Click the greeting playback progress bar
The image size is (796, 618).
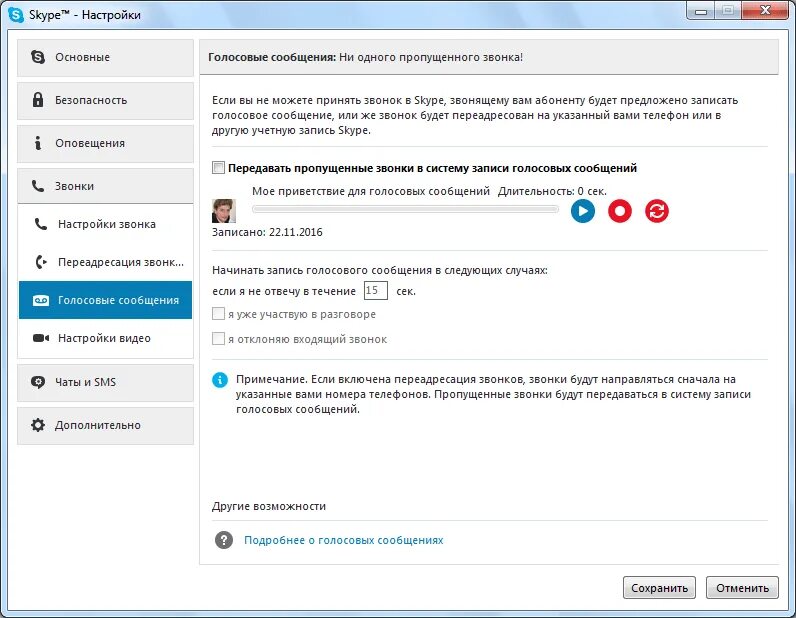(405, 209)
